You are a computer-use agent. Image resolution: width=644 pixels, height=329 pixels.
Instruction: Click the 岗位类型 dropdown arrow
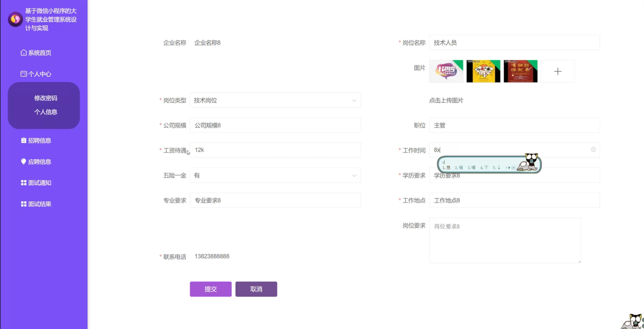(x=354, y=101)
